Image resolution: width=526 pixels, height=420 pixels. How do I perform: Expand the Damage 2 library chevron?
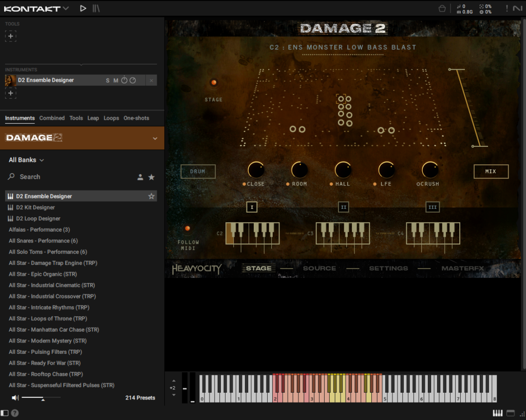[155, 138]
